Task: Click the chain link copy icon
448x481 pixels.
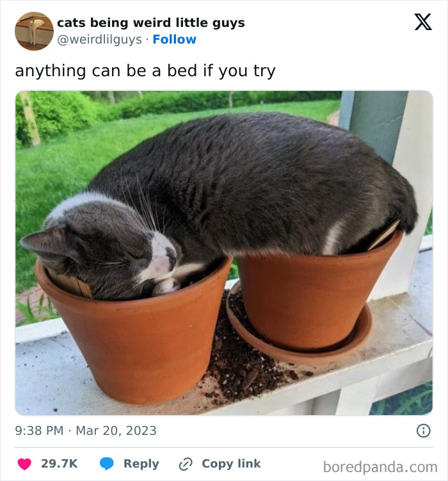Action: pos(186,464)
